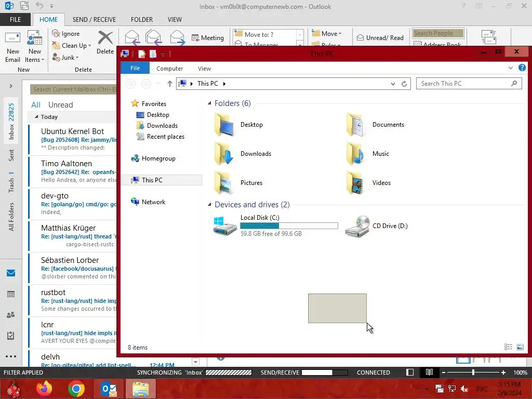
Task: Collapse the Folders (6) group
Action: [209, 103]
